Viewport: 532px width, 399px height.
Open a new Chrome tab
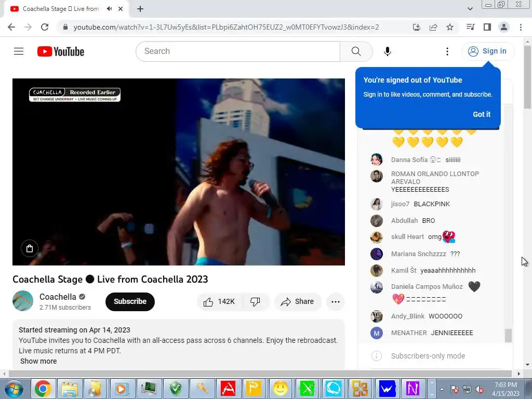(140, 9)
